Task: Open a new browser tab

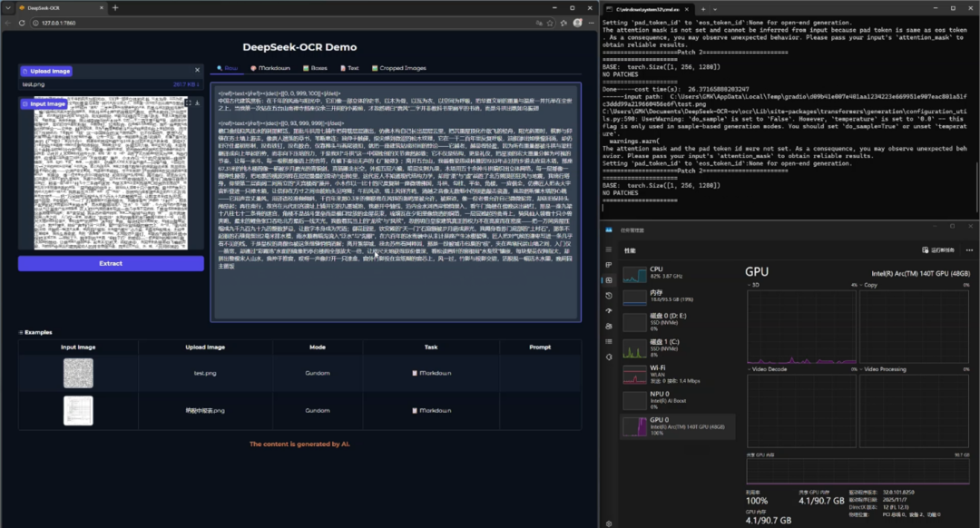Action: click(115, 7)
